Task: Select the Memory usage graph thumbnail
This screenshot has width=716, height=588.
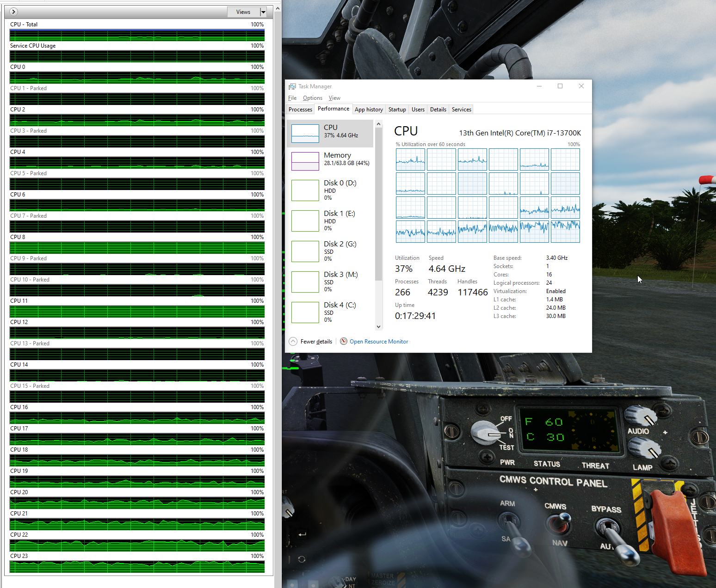Action: (305, 161)
